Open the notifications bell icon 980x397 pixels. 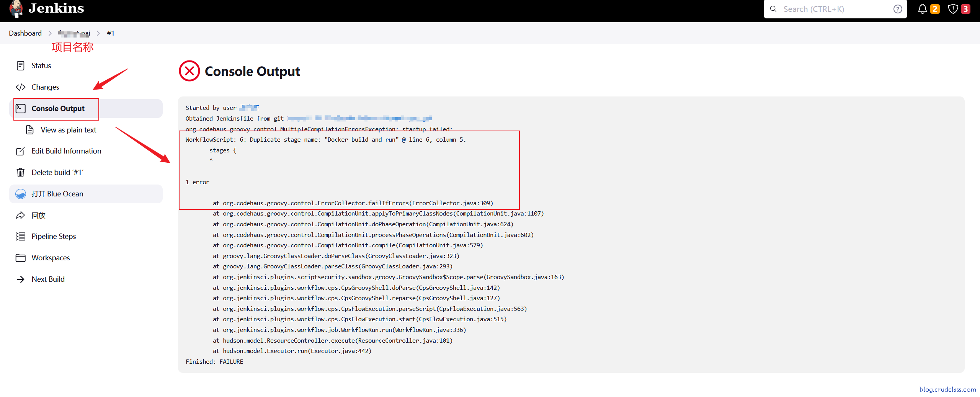point(923,9)
